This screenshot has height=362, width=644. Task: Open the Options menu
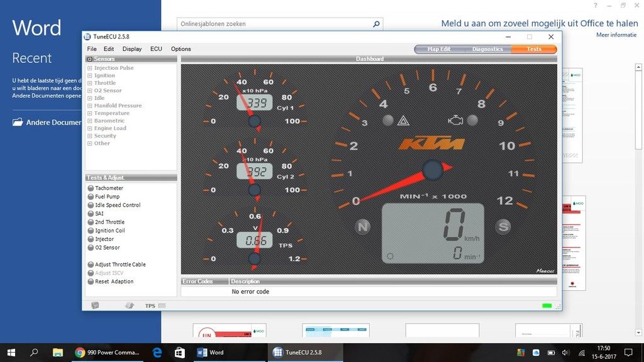tap(180, 49)
